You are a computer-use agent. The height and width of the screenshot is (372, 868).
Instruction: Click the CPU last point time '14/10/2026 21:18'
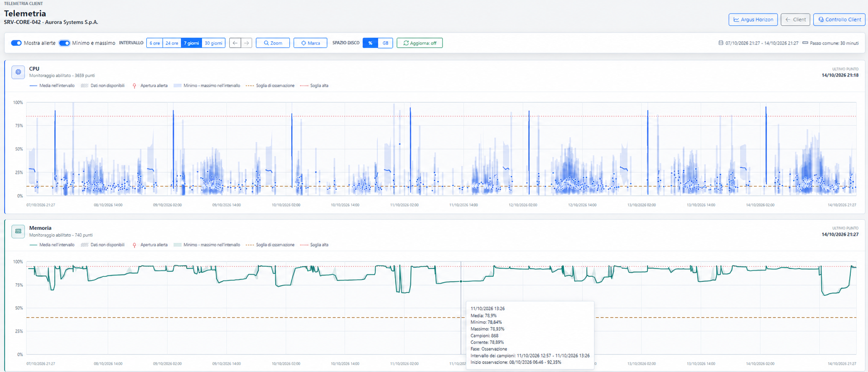(x=840, y=75)
